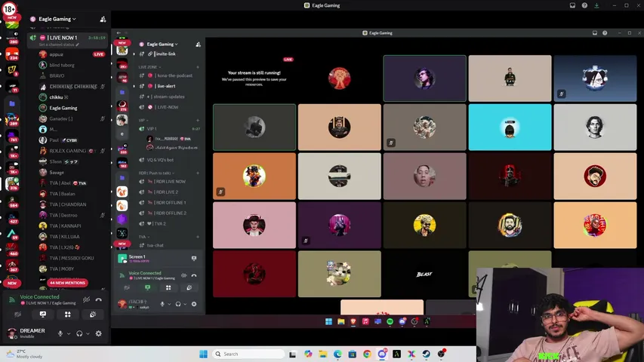Click the screen share button in outer panel

(43, 314)
